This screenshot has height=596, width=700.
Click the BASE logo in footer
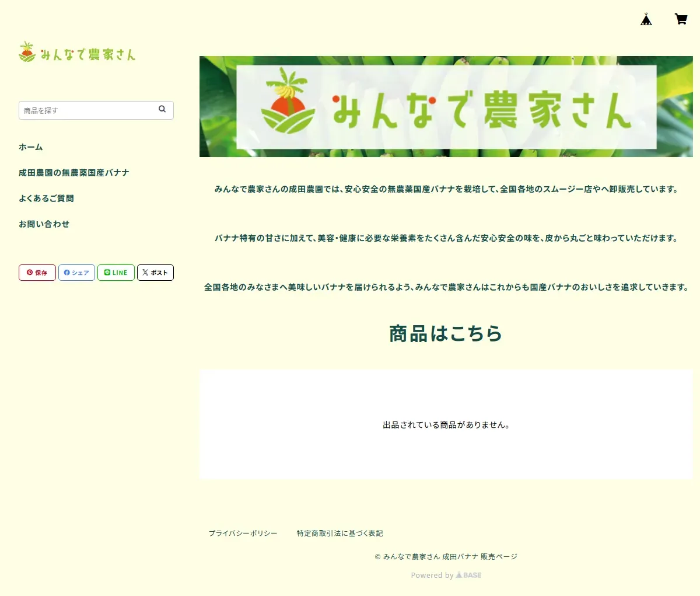(468, 575)
